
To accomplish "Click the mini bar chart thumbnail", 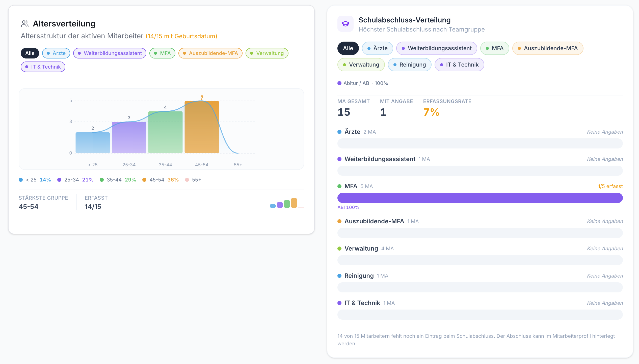I will [x=287, y=203].
